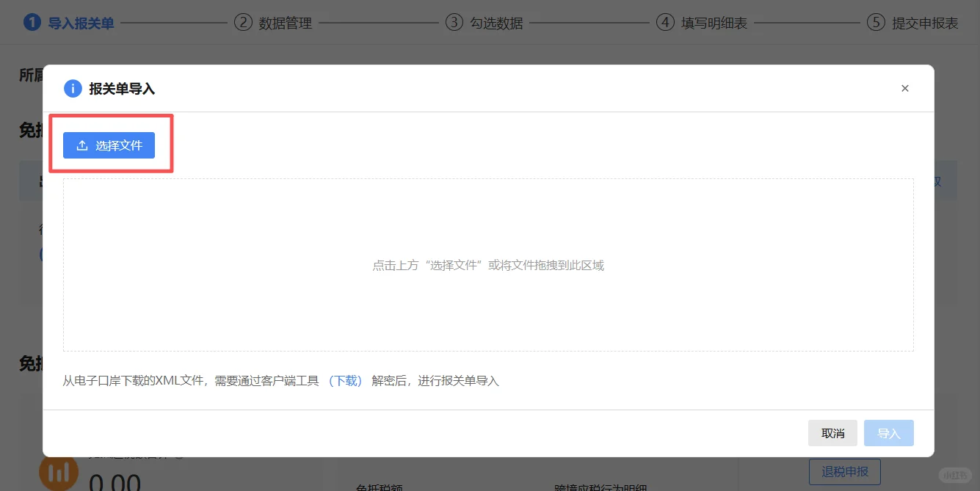Click the orange bar chart icon

[x=59, y=473]
